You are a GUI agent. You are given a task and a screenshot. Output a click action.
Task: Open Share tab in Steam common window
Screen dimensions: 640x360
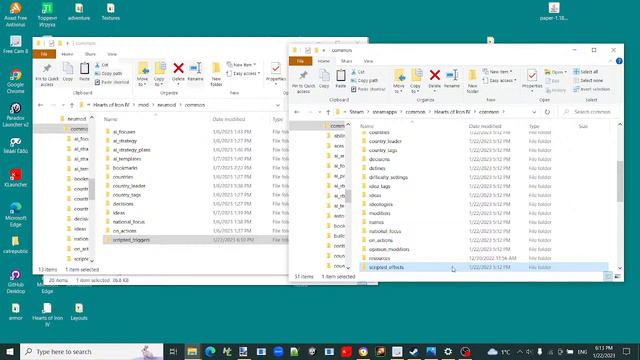coord(347,61)
